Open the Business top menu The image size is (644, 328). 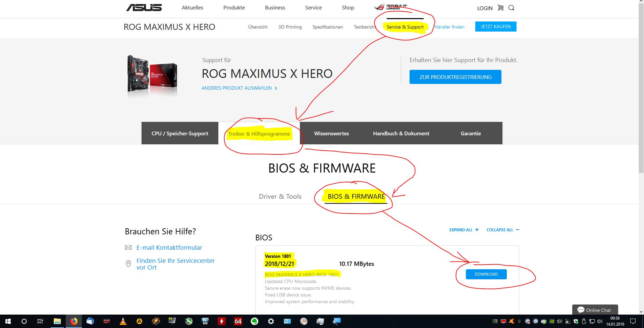[275, 7]
